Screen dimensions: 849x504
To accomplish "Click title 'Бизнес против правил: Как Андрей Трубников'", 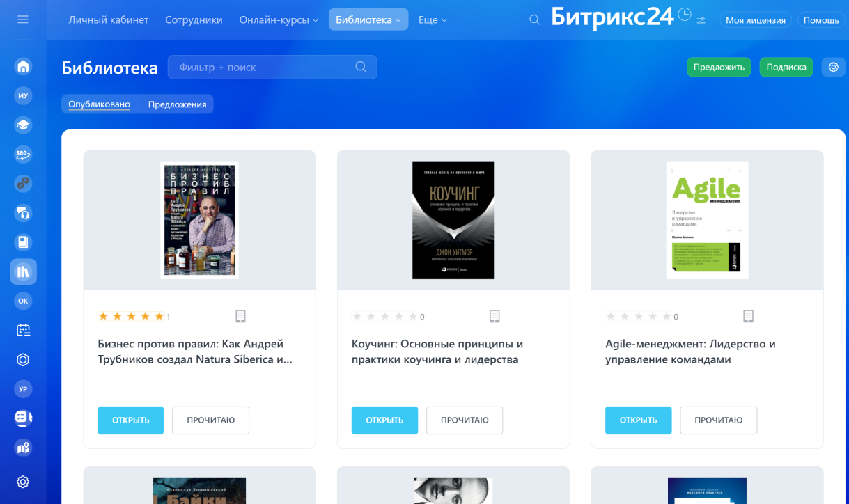I will (x=195, y=352).
